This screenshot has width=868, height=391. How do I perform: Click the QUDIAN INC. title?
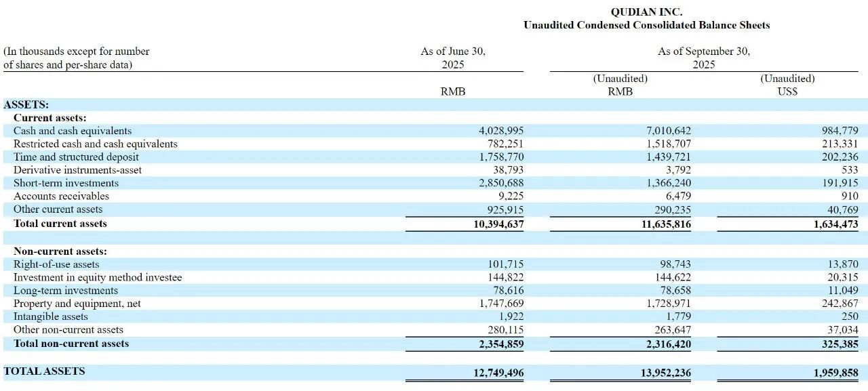coord(646,12)
